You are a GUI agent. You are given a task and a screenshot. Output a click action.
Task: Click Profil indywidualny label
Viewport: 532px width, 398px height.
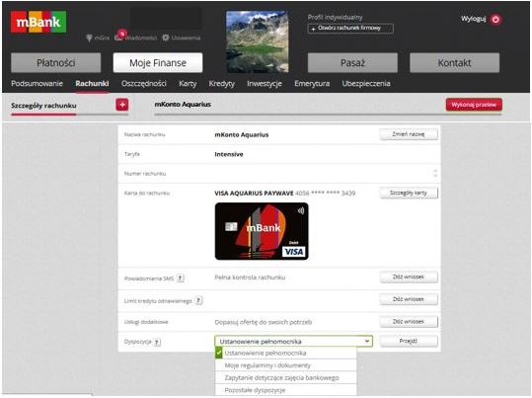(335, 18)
